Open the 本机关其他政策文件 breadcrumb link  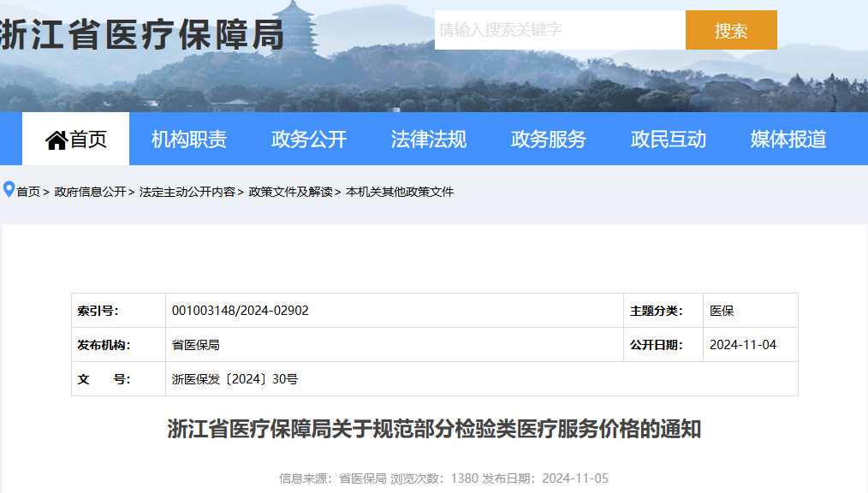coord(400,192)
